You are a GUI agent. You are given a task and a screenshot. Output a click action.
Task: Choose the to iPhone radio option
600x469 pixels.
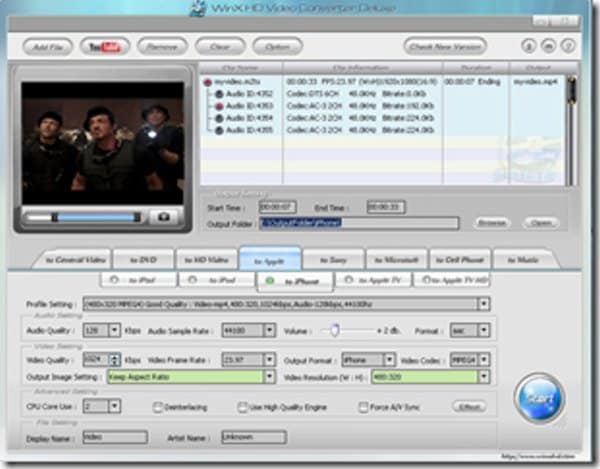coord(270,281)
